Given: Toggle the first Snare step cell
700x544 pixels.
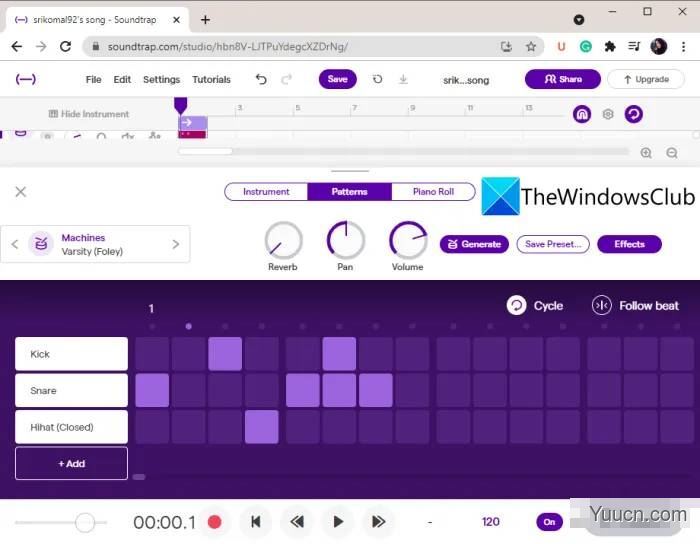Looking at the screenshot, I should [152, 390].
